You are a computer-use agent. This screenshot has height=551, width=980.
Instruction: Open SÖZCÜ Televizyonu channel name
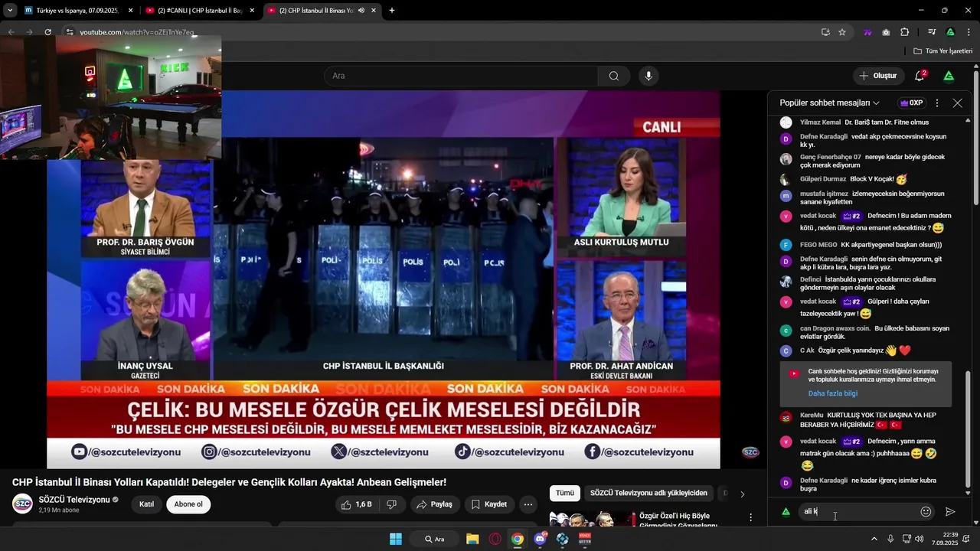coord(74,500)
